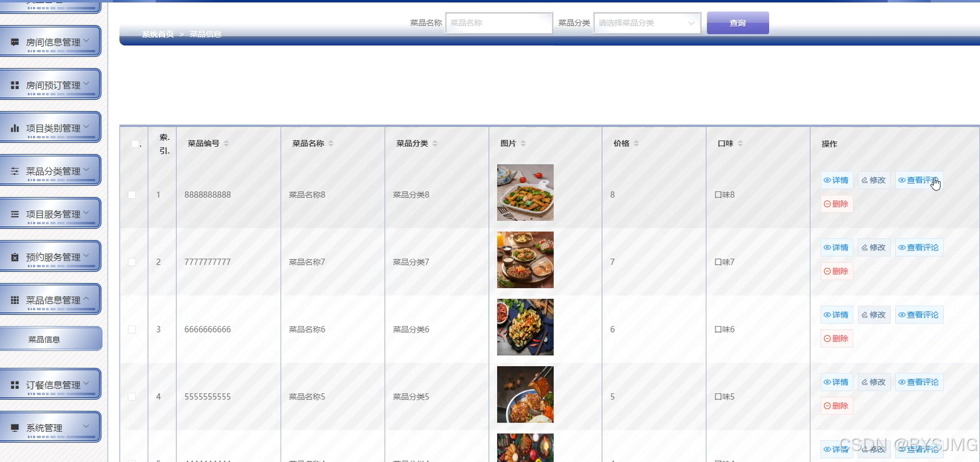Expand 系统管理 menu chevron

87,427
